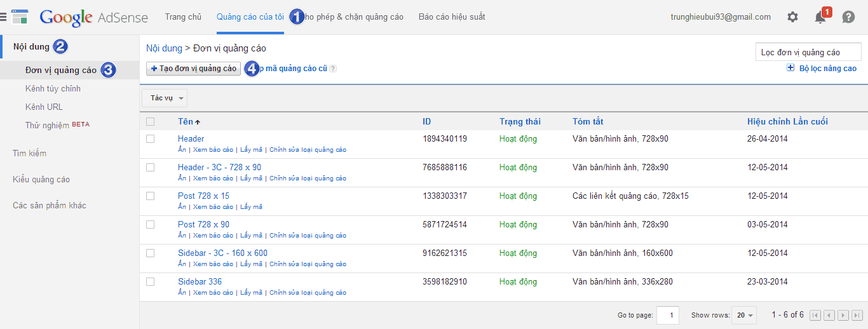Open the Show rows dropdown set to 20
Image resolution: width=868 pixels, height=329 pixels.
click(x=743, y=315)
